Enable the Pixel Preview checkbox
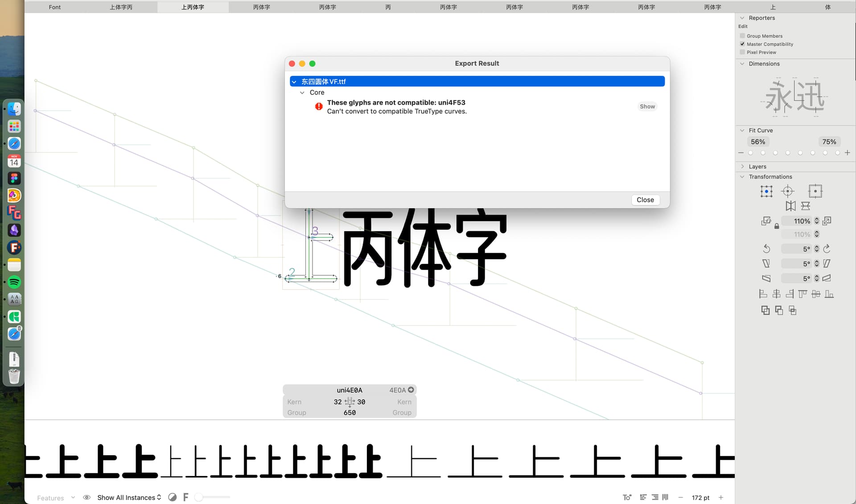 [742, 52]
